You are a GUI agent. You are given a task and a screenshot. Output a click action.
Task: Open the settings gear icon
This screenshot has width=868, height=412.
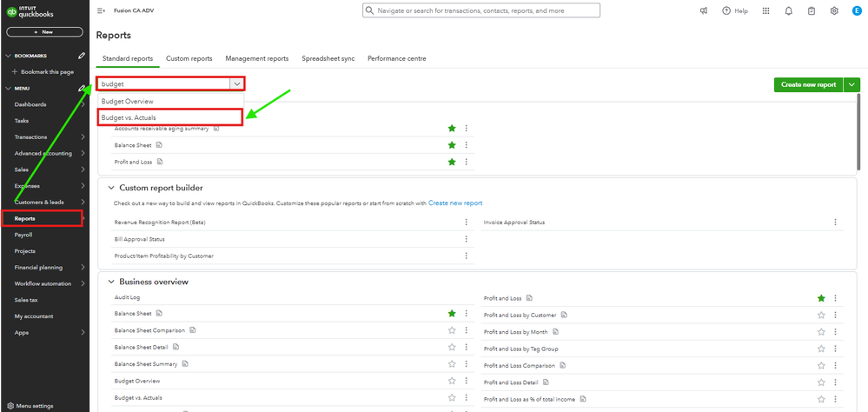pos(834,10)
